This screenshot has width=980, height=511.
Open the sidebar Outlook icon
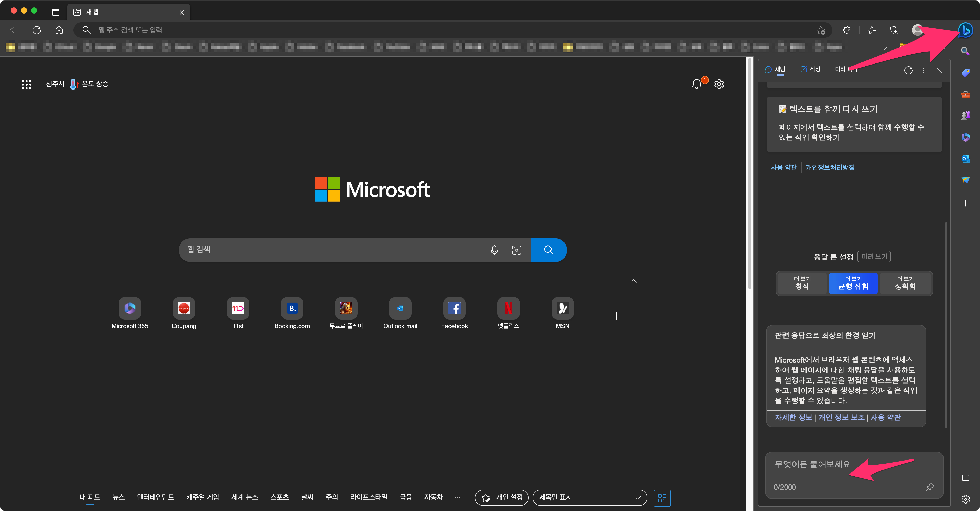coord(965,159)
